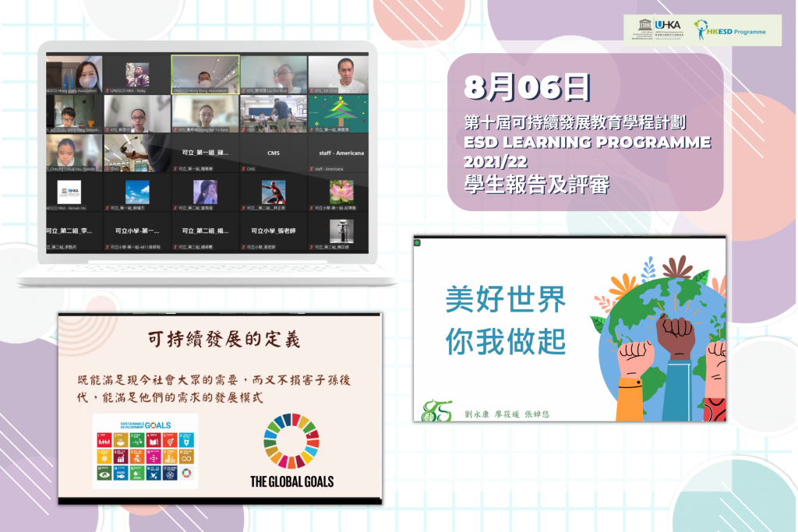The image size is (798, 532).
Task: Select the pink lotus flower avatar tile
Action: pyautogui.click(x=341, y=192)
